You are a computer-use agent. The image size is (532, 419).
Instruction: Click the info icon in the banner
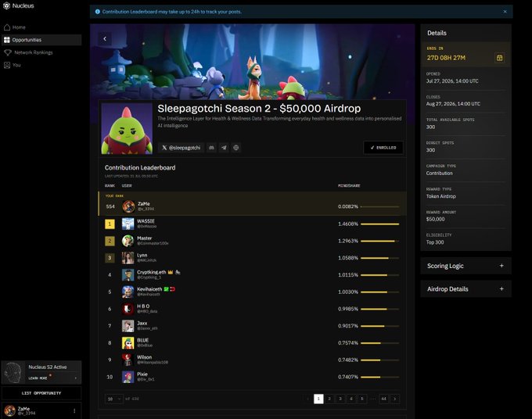tap(97, 12)
